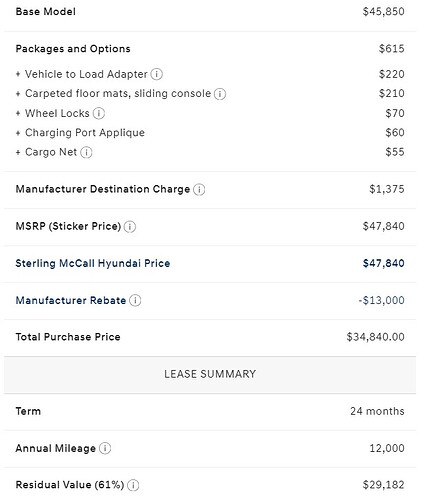Select the Total Purchase Price row
The height and width of the screenshot is (500, 425).
click(x=210, y=337)
